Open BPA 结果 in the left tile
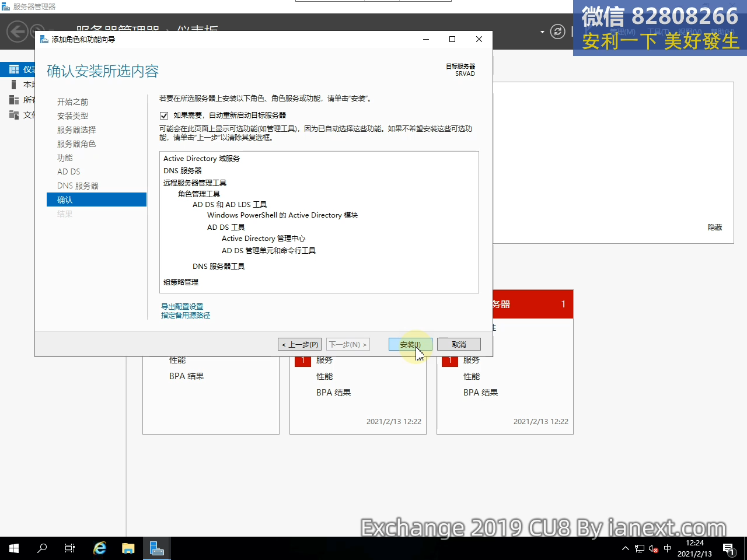Screen dimensions: 747x560 coord(187,376)
